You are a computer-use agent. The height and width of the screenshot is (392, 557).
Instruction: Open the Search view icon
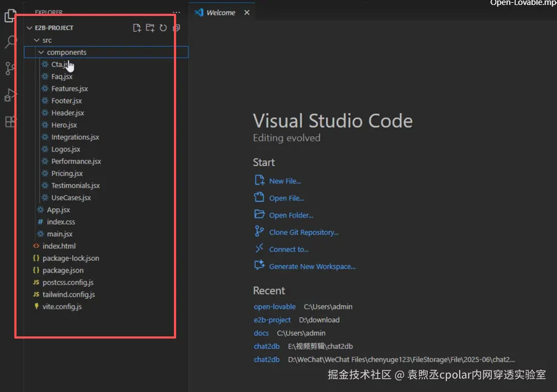click(10, 42)
